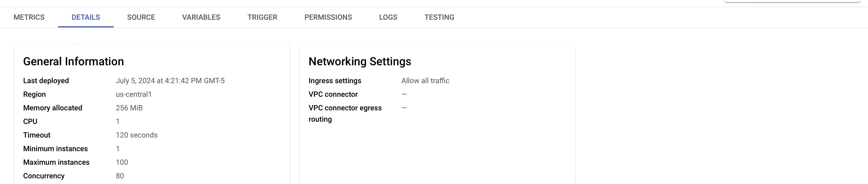The width and height of the screenshot is (868, 184).
Task: Switch to the TESTING tab
Action: (x=439, y=17)
